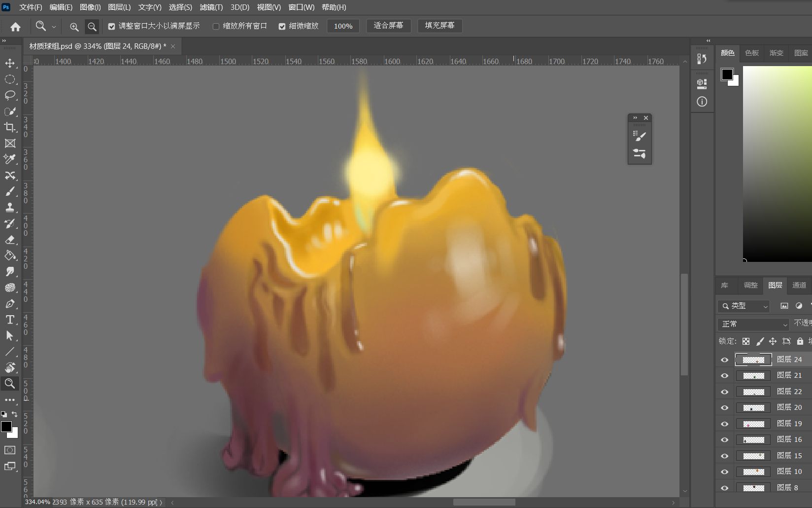
Task: Toggle 调整窗口大小以满屏显示 checkbox
Action: pos(111,26)
